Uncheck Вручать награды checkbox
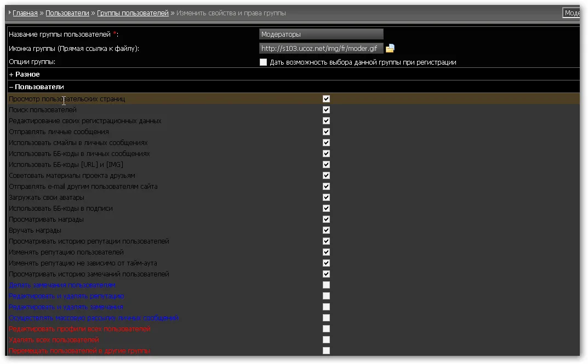 pos(326,230)
